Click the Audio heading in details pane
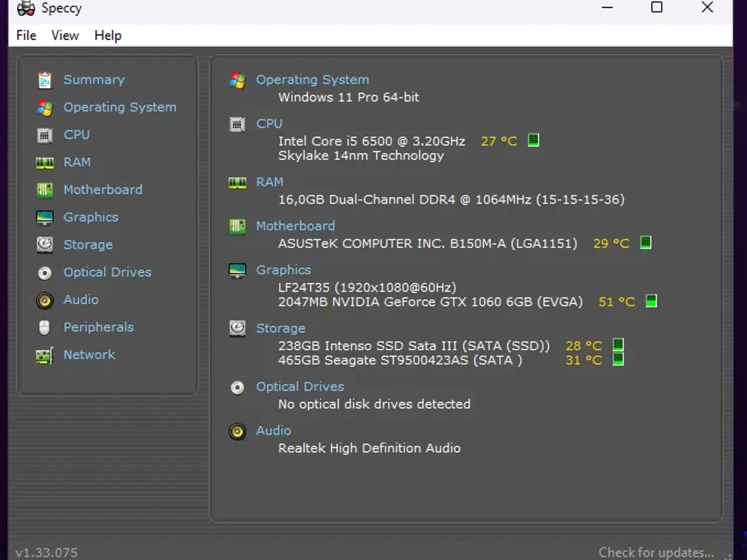747x560 pixels. pos(273,430)
